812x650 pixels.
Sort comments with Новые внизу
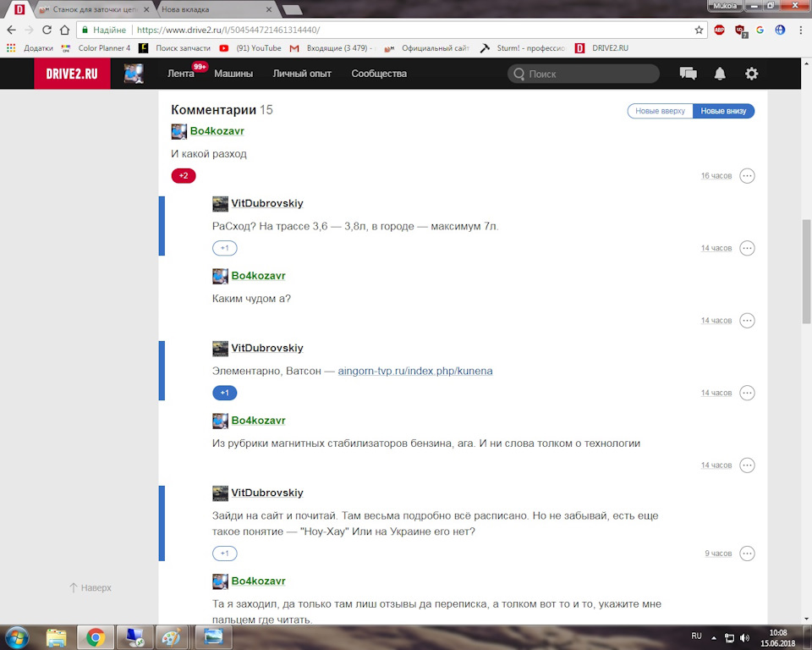723,111
